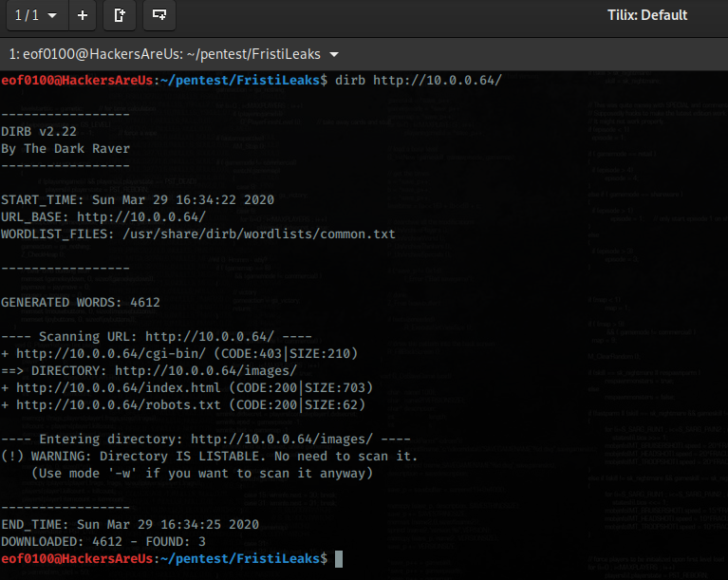Click the START_TIME line

click(x=137, y=199)
